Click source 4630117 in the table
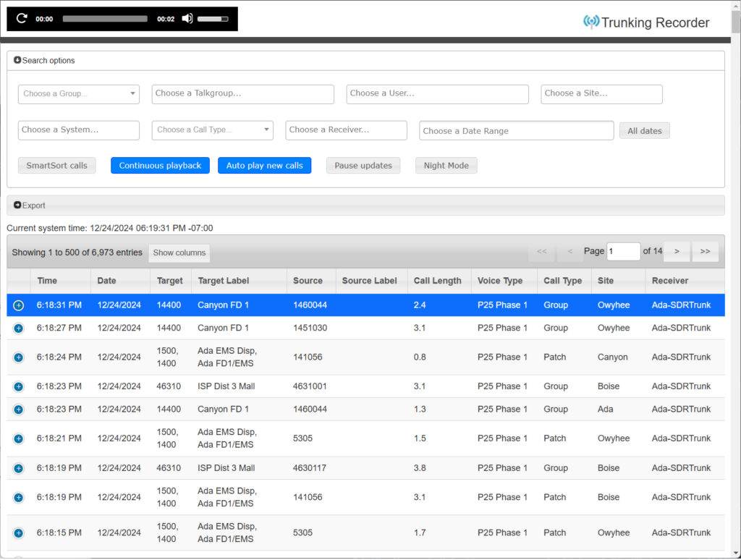 point(310,468)
